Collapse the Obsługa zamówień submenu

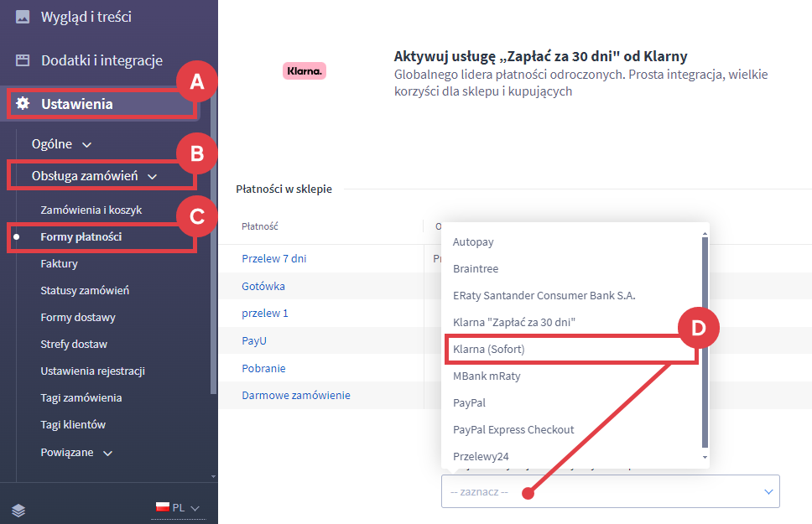[x=94, y=177]
